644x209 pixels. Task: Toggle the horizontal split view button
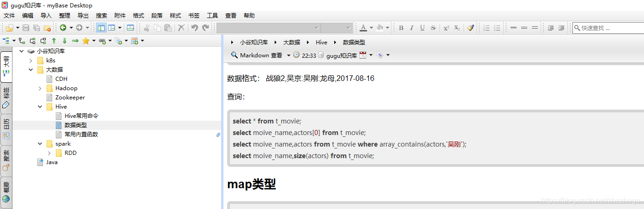click(131, 28)
